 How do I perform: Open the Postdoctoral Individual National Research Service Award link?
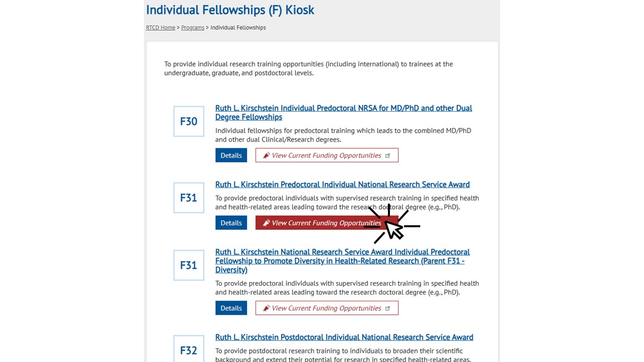point(344,337)
